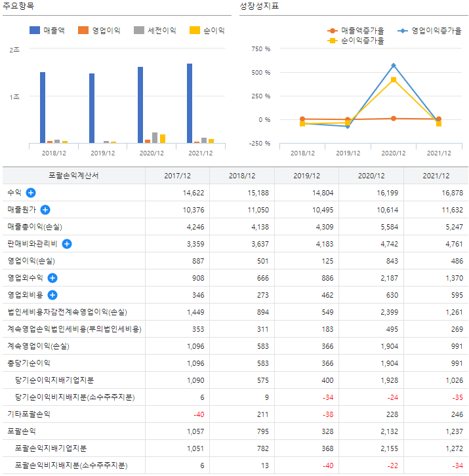Click the 기타포괄손익 row label
The width and height of the screenshot is (469, 476).
coord(29,414)
